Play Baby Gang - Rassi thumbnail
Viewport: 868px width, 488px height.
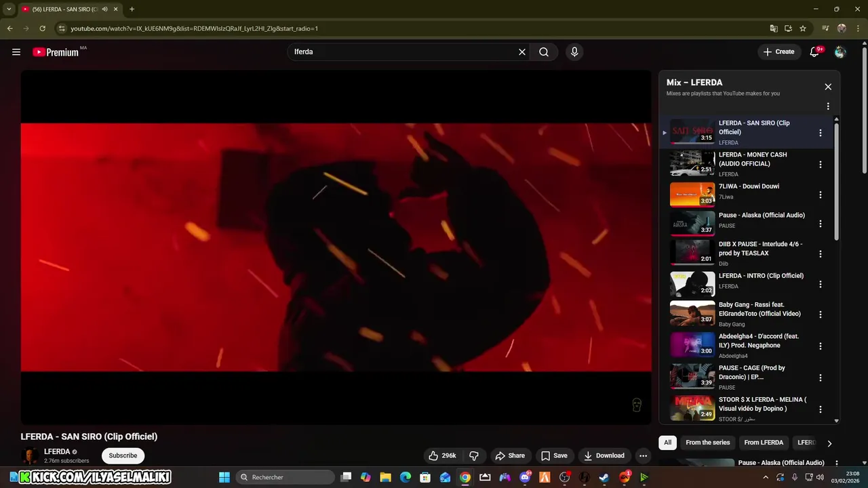pos(692,314)
